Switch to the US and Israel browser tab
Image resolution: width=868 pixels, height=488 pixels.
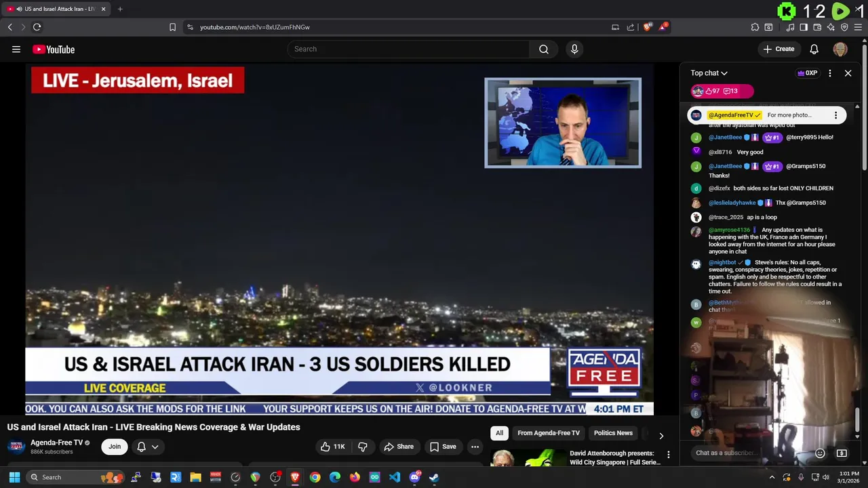point(56,9)
